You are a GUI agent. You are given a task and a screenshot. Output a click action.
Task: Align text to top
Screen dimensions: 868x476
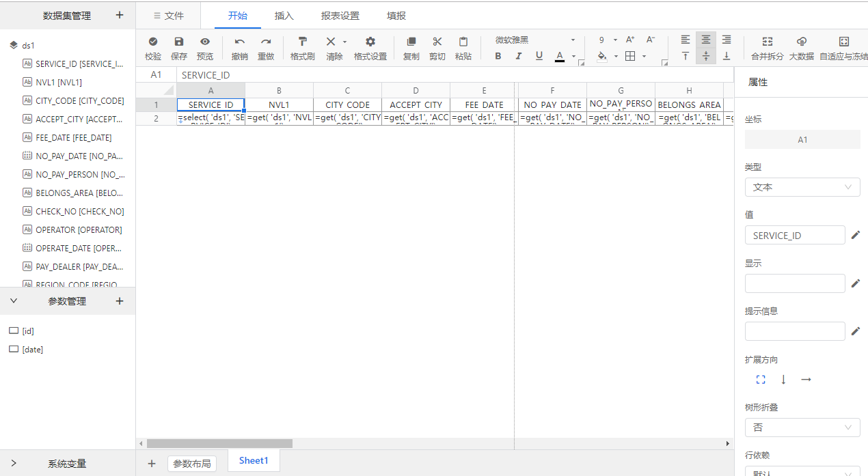(686, 56)
